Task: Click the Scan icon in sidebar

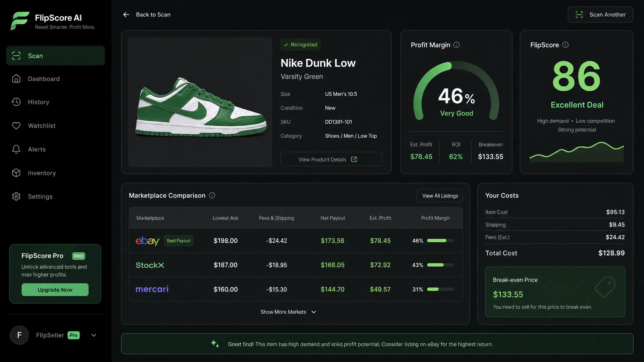Action: point(16,56)
